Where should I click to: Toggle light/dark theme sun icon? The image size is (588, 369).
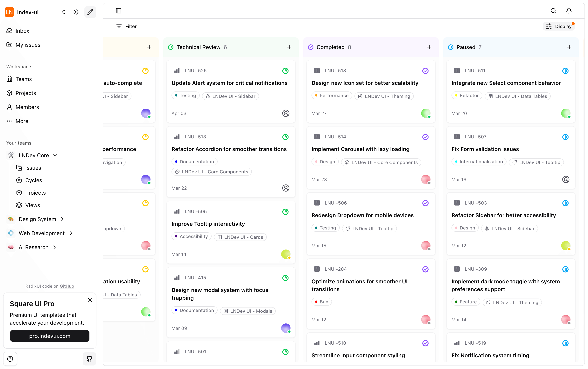pos(76,12)
